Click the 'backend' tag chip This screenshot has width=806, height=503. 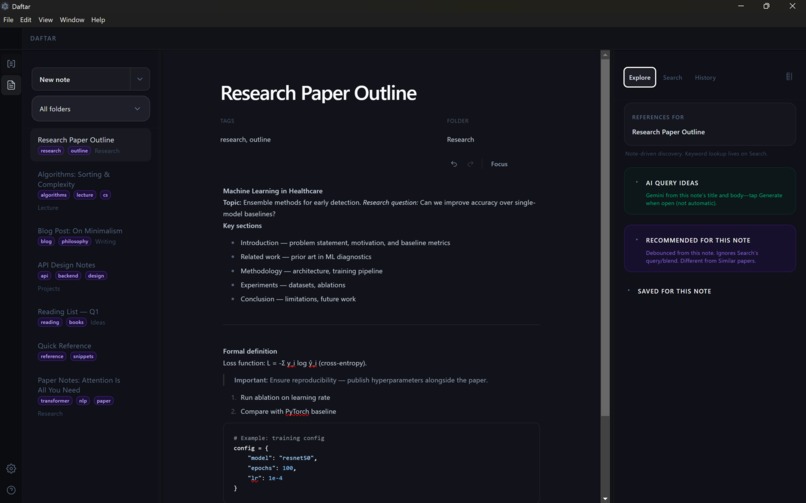[68, 276]
